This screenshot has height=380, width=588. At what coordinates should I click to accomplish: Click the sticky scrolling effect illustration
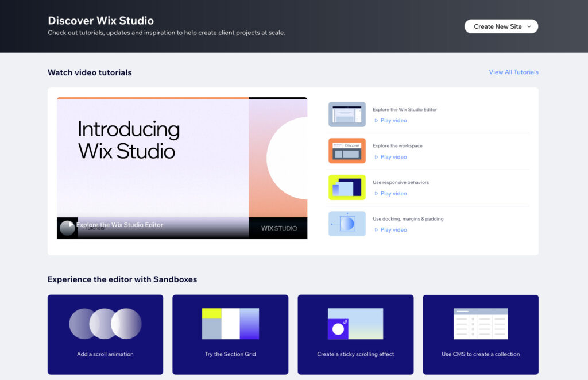355,324
